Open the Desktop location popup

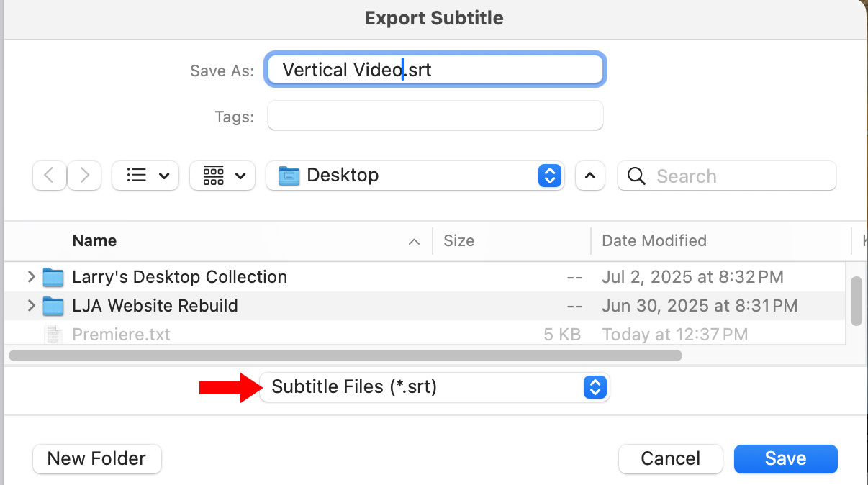(415, 176)
